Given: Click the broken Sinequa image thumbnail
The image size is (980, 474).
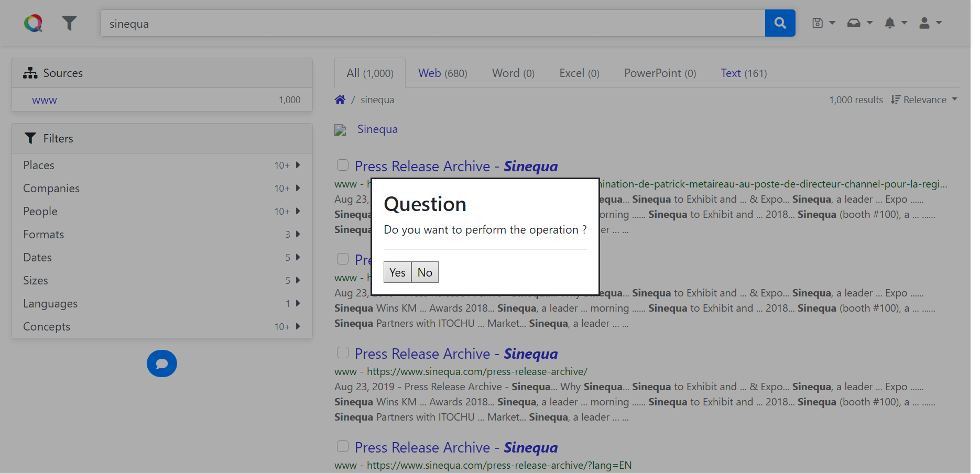Looking at the screenshot, I should click(341, 130).
